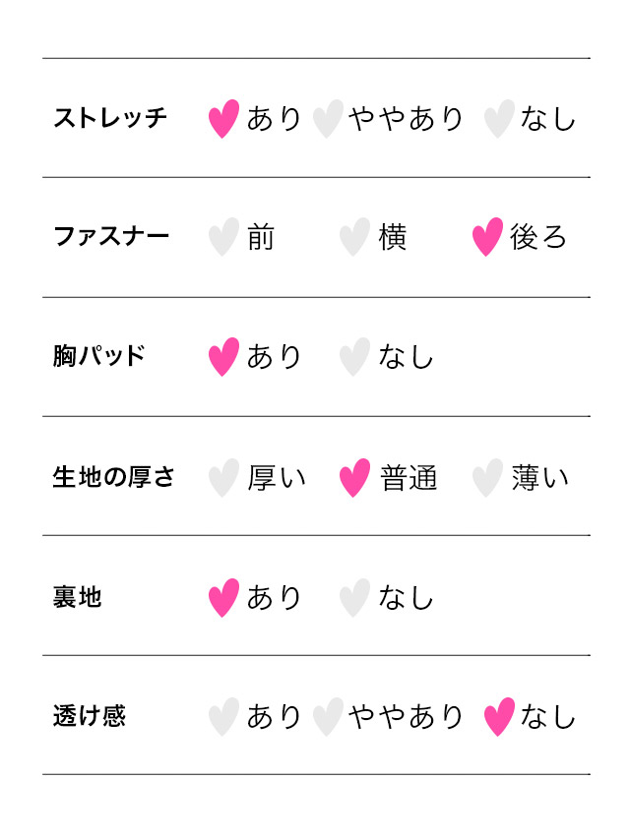This screenshot has height=840, width=630.
Task: Select 薄い heart for 生地の厚さ
Action: click(x=487, y=478)
